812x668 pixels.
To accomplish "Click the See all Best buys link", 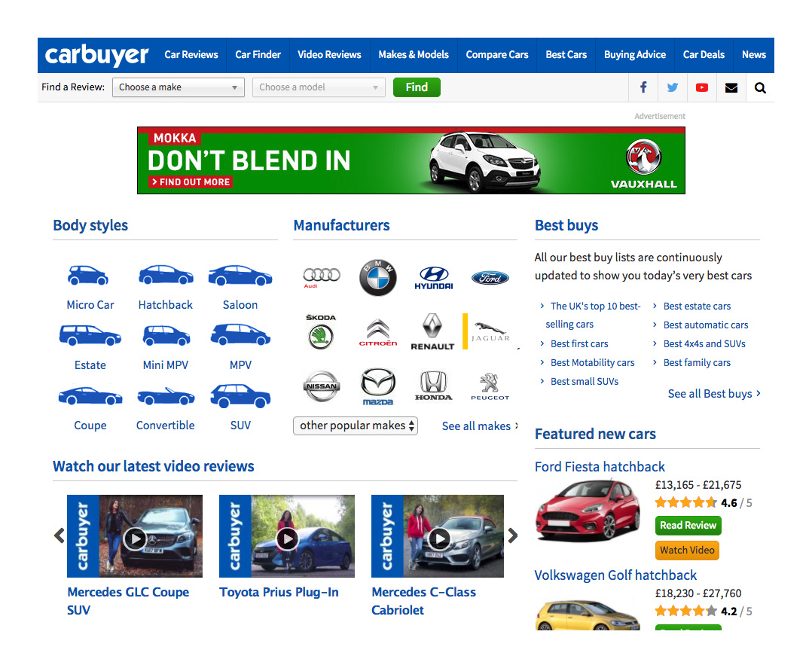I will (x=713, y=394).
